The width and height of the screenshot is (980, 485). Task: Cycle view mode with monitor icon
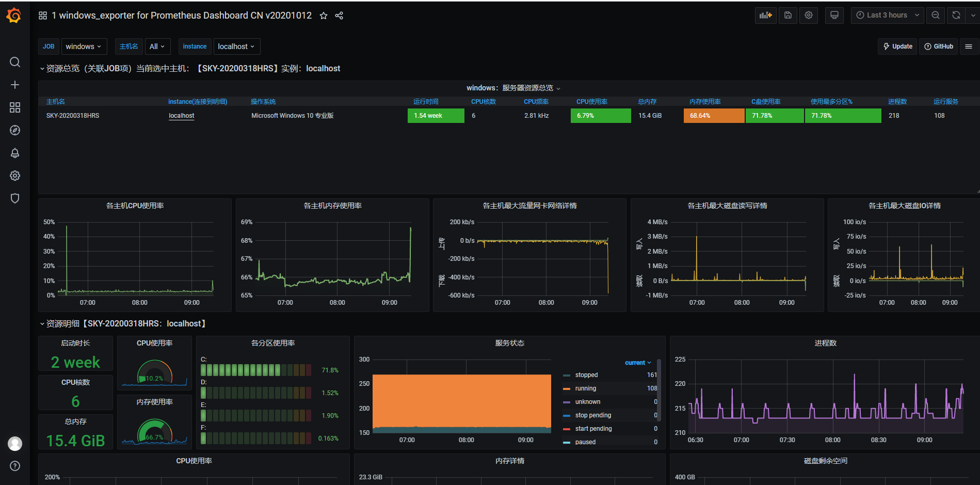click(x=834, y=15)
